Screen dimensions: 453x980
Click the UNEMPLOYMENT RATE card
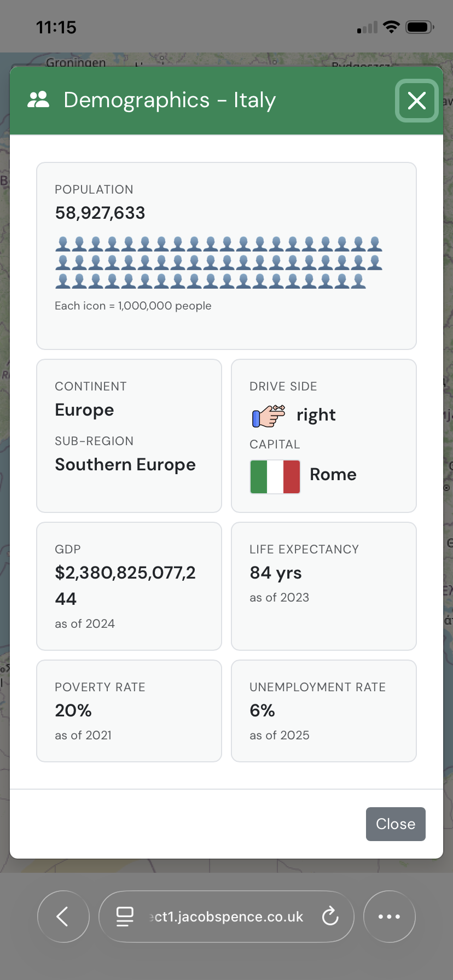tap(323, 710)
